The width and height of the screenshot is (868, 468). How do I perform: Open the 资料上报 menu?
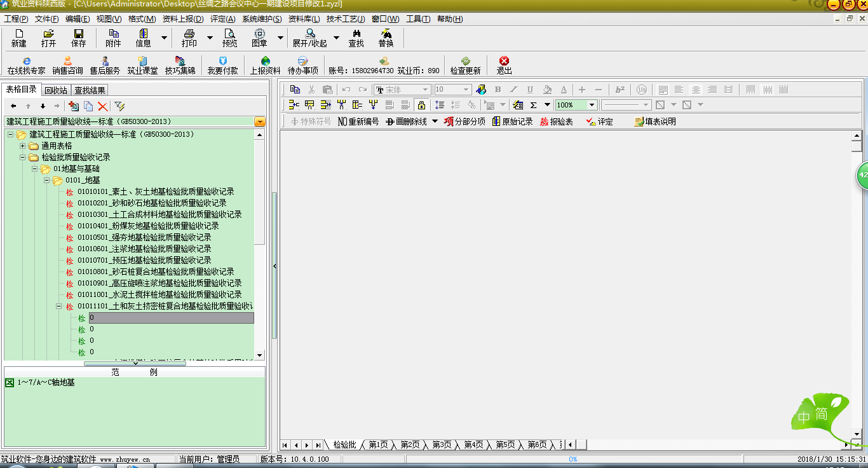[182, 19]
